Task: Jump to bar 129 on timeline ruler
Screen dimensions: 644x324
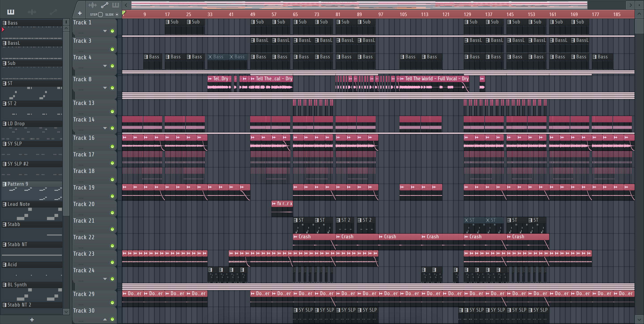Action: point(467,15)
